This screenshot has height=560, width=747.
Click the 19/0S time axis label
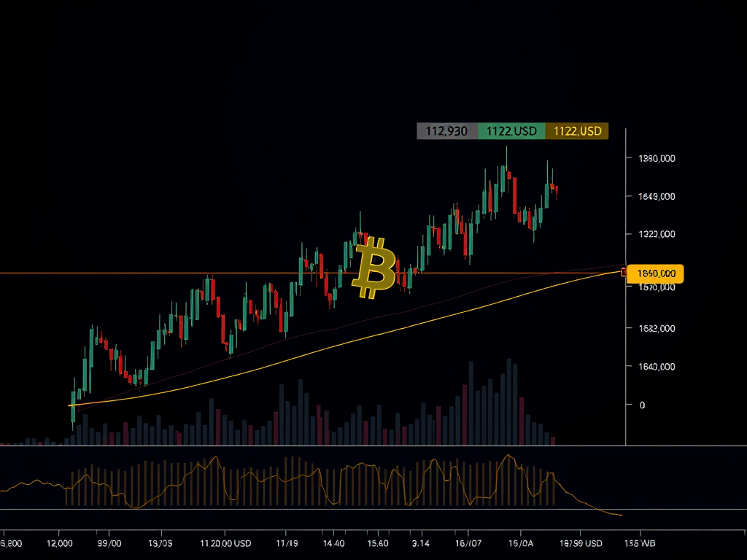pos(160,543)
